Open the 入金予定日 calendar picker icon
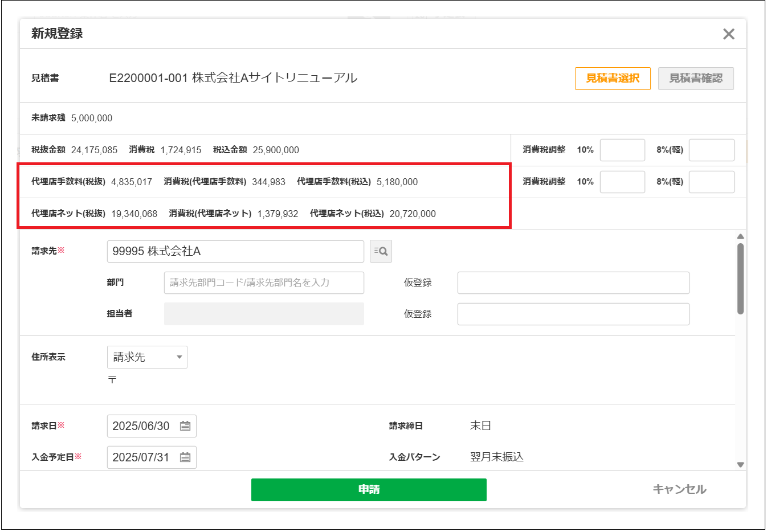 pos(185,457)
